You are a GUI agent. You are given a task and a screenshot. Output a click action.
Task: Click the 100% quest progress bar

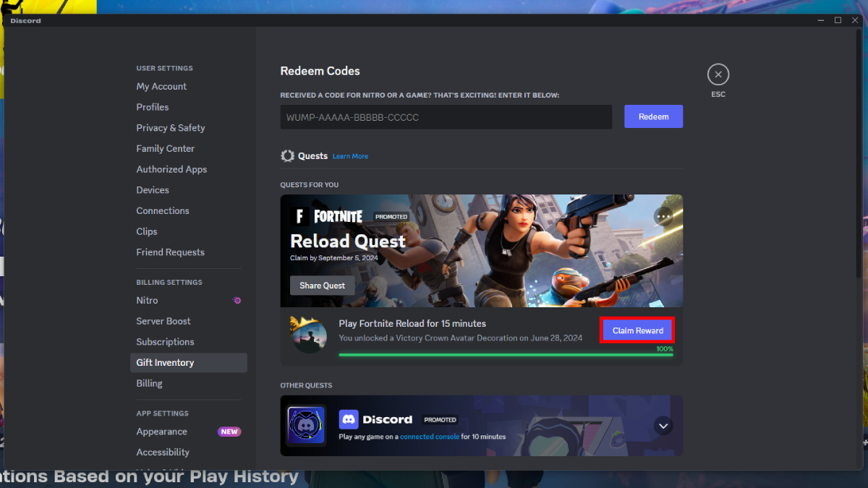pyautogui.click(x=505, y=354)
